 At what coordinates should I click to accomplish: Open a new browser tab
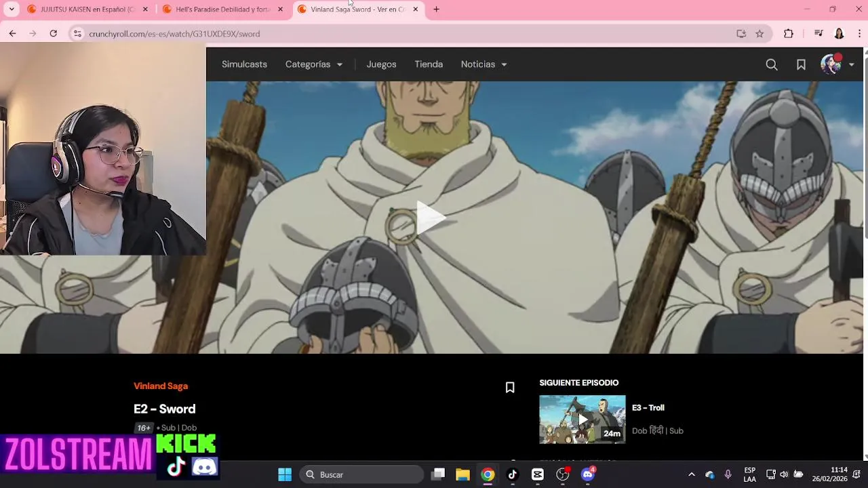[x=436, y=9]
